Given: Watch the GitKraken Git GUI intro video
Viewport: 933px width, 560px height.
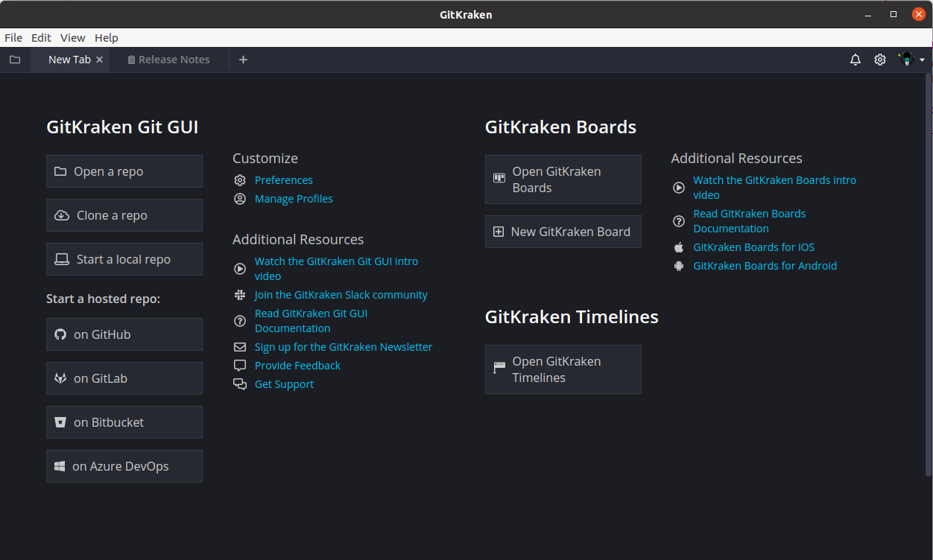Looking at the screenshot, I should (x=336, y=269).
